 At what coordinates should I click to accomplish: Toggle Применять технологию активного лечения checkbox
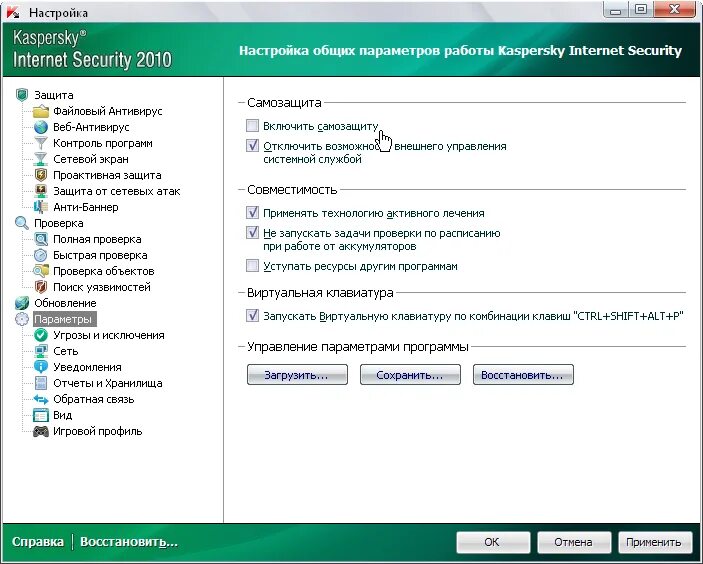252,213
